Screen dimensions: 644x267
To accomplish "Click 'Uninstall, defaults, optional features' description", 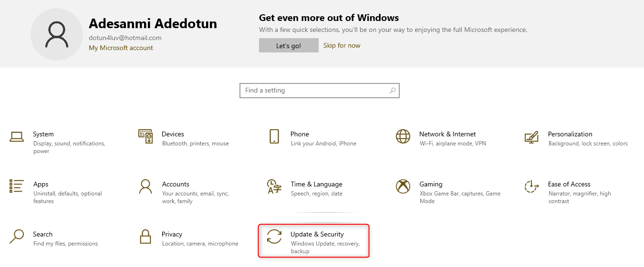I will pyautogui.click(x=68, y=197).
